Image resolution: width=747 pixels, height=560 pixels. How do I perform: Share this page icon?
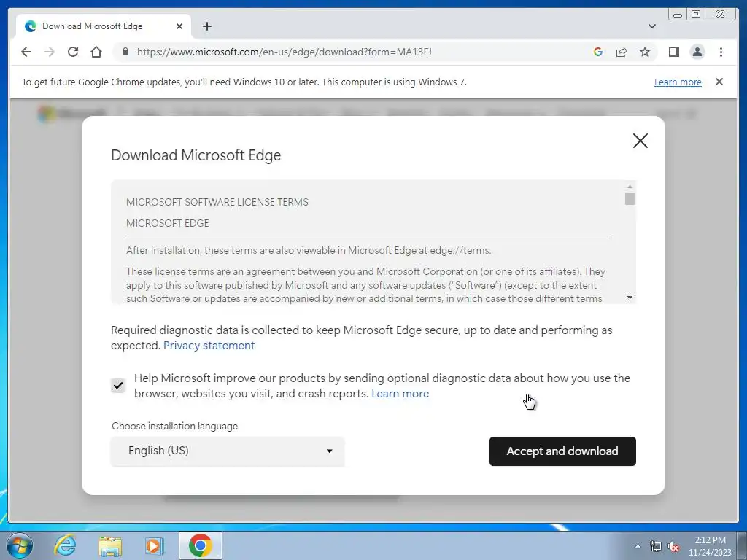click(x=622, y=52)
